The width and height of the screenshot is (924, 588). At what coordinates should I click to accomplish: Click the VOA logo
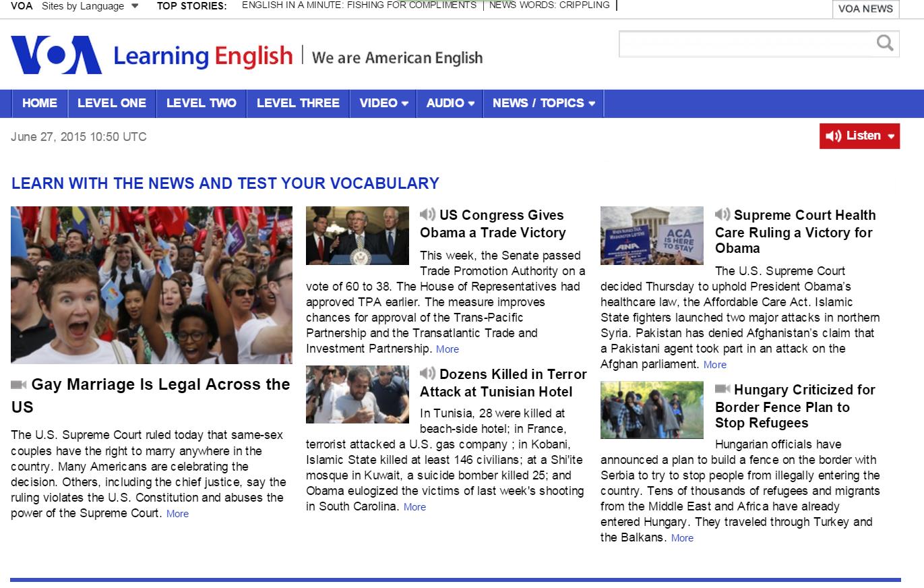coord(57,55)
